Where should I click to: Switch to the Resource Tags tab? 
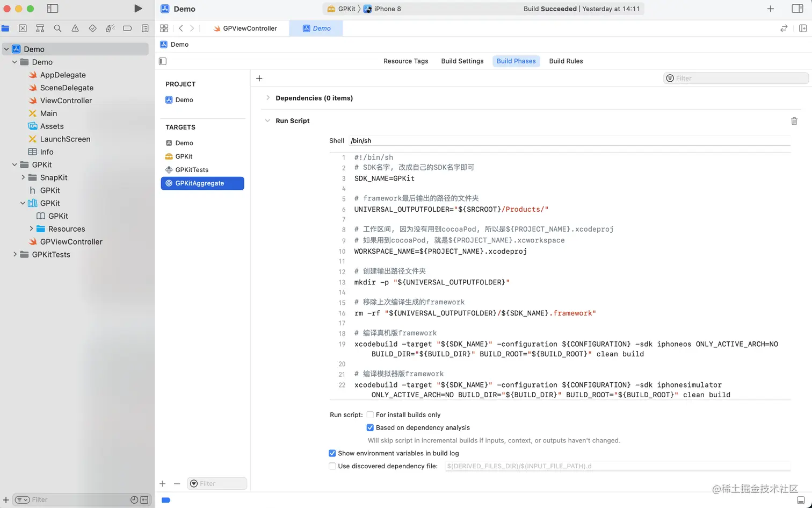[x=405, y=61]
